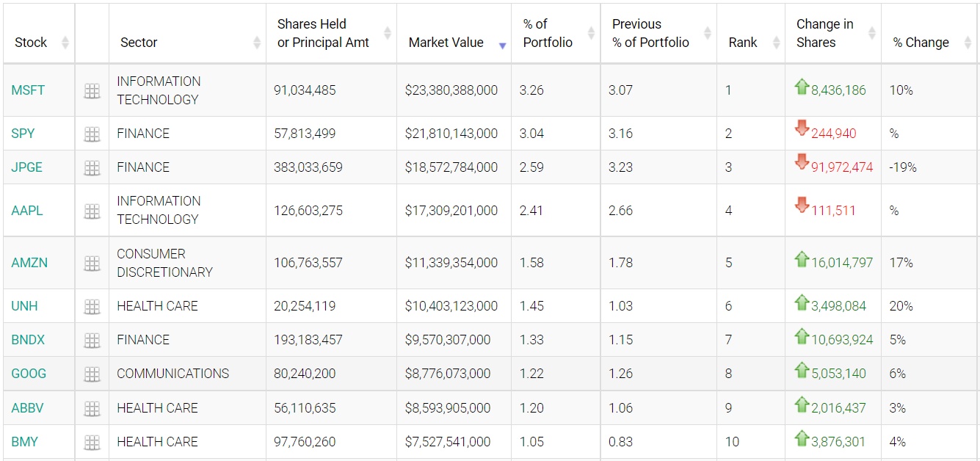The height and width of the screenshot is (461, 980).
Task: Open the grid icon for JPGE
Action: pos(92,168)
